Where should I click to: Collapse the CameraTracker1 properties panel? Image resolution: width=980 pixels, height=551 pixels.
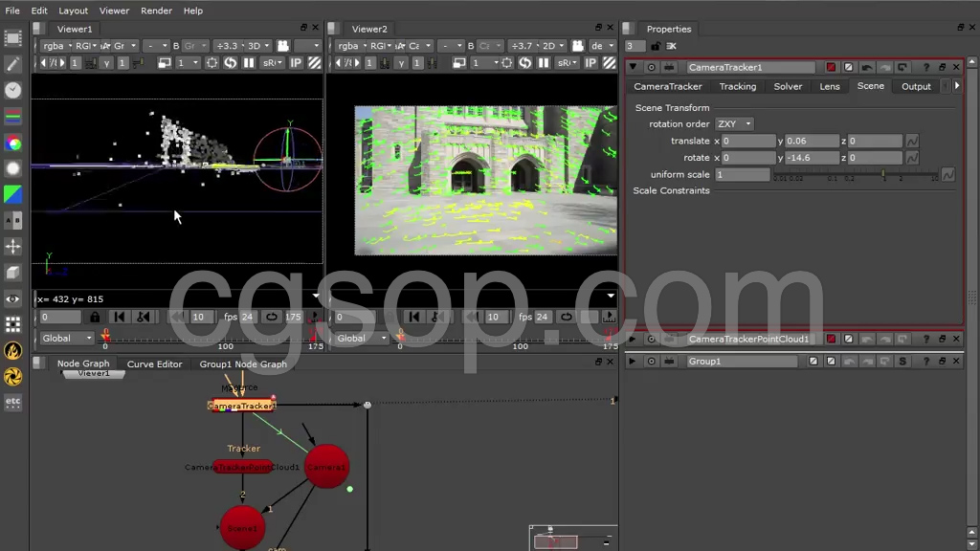click(x=633, y=67)
